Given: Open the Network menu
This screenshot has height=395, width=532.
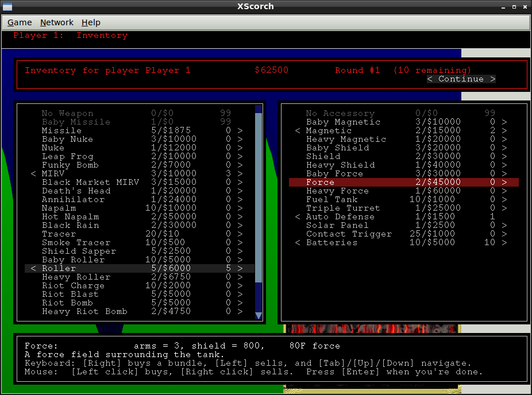Looking at the screenshot, I should (x=57, y=23).
